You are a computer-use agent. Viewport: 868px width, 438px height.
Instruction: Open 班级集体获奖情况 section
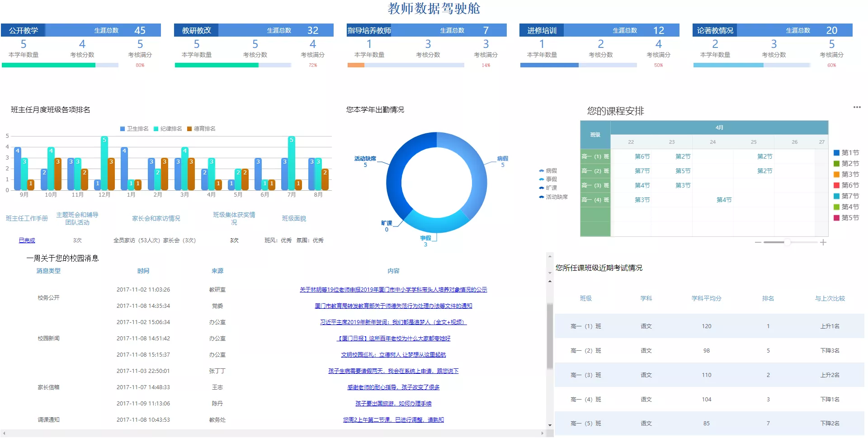point(234,218)
